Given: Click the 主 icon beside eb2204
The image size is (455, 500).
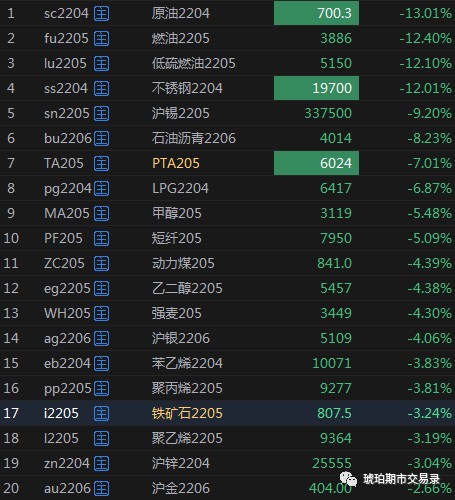Looking at the screenshot, I should point(101,364).
